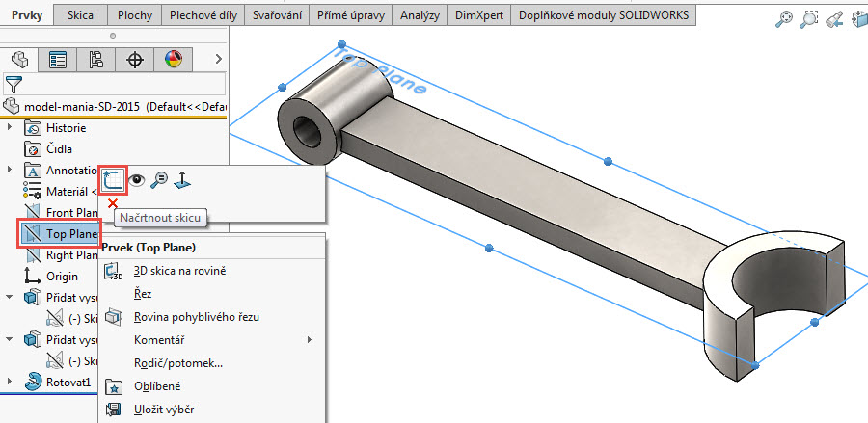Screen dimensions: 868x423
Task: Open the Plechové díly tab
Action: click(x=200, y=15)
